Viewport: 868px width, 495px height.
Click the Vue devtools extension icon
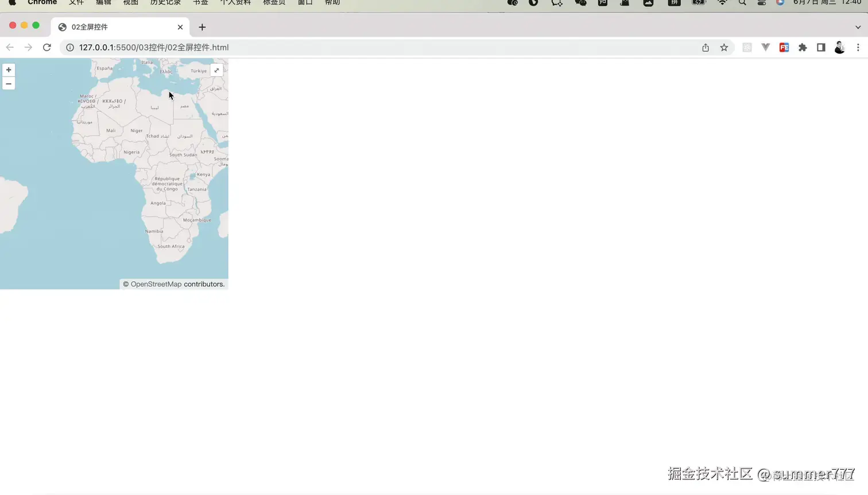coord(765,48)
